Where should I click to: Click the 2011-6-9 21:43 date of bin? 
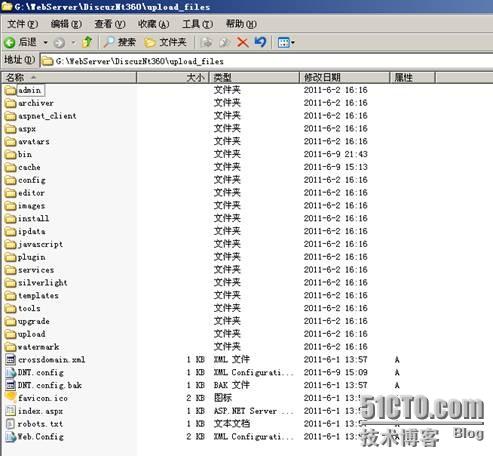336,154
